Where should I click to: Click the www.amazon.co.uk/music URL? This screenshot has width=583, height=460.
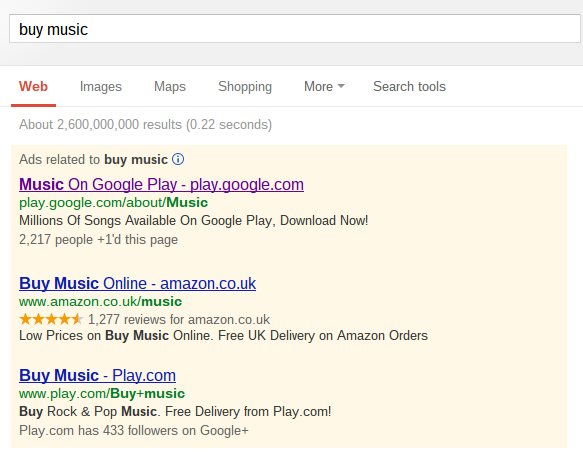100,301
